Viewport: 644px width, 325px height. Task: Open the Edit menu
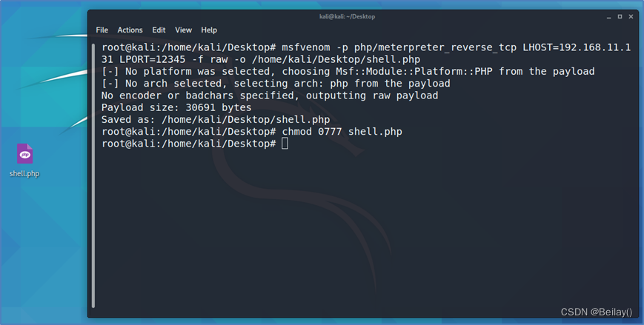click(x=159, y=30)
